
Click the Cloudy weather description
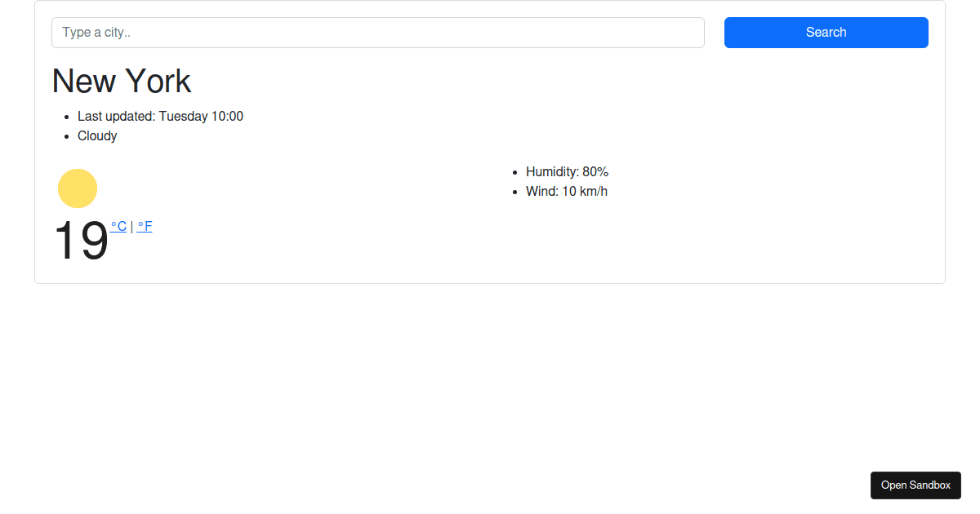pyautogui.click(x=97, y=136)
